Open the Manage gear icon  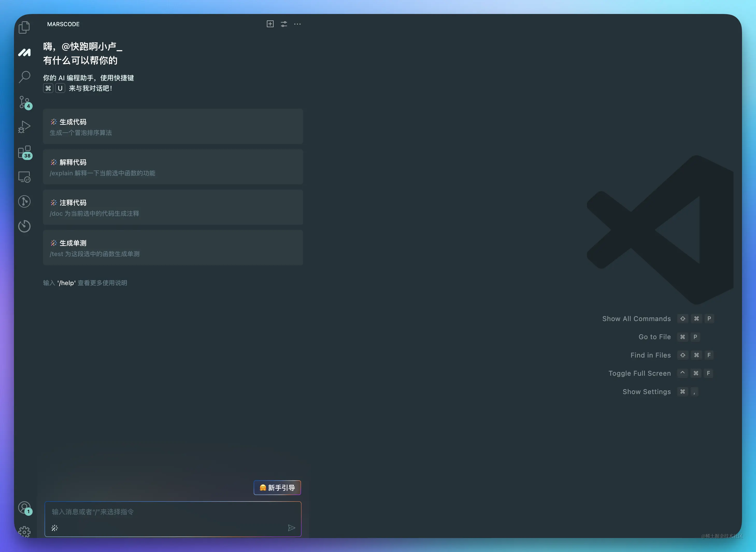(x=24, y=531)
